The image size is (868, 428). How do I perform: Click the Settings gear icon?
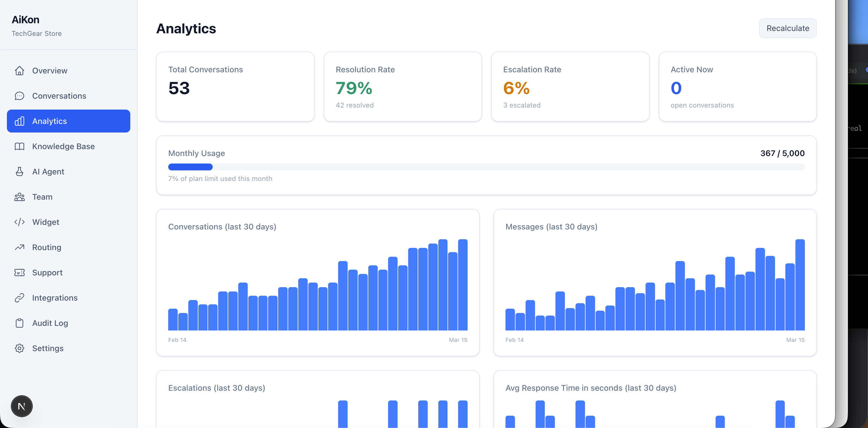click(20, 348)
